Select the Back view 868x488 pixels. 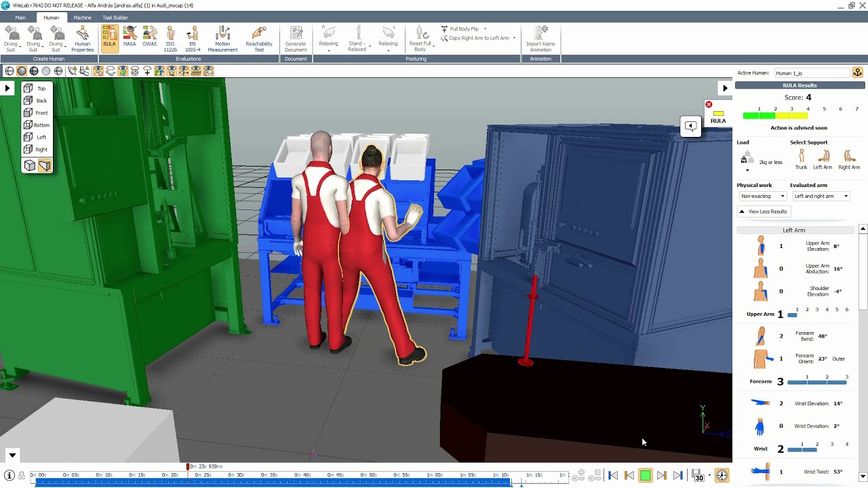(x=35, y=100)
